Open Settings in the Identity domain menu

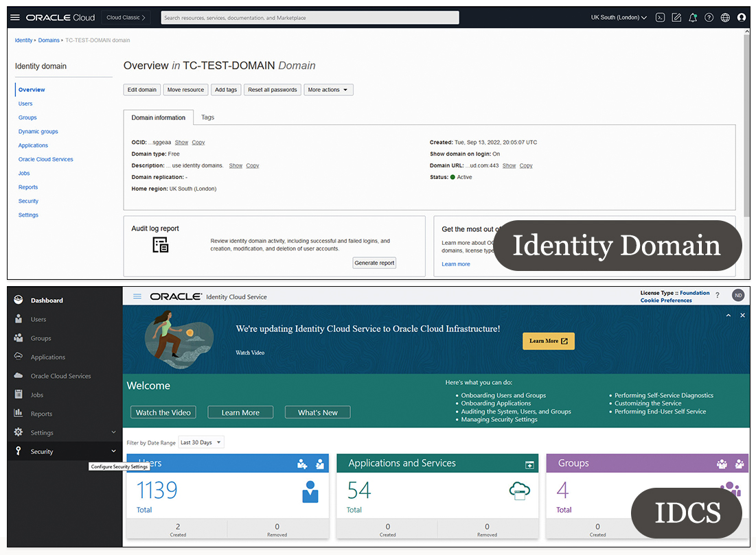(x=28, y=215)
